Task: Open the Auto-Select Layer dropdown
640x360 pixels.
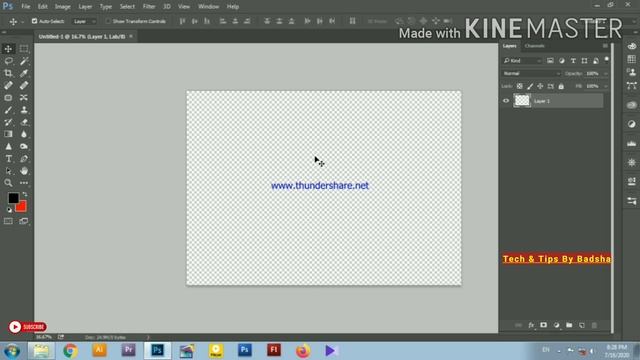Action: (x=84, y=21)
